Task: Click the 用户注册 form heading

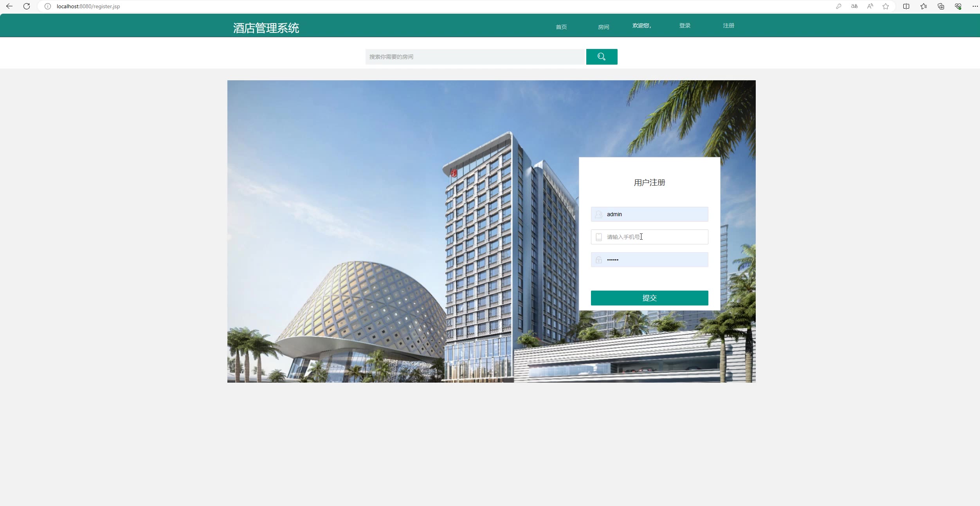Action: tap(650, 183)
